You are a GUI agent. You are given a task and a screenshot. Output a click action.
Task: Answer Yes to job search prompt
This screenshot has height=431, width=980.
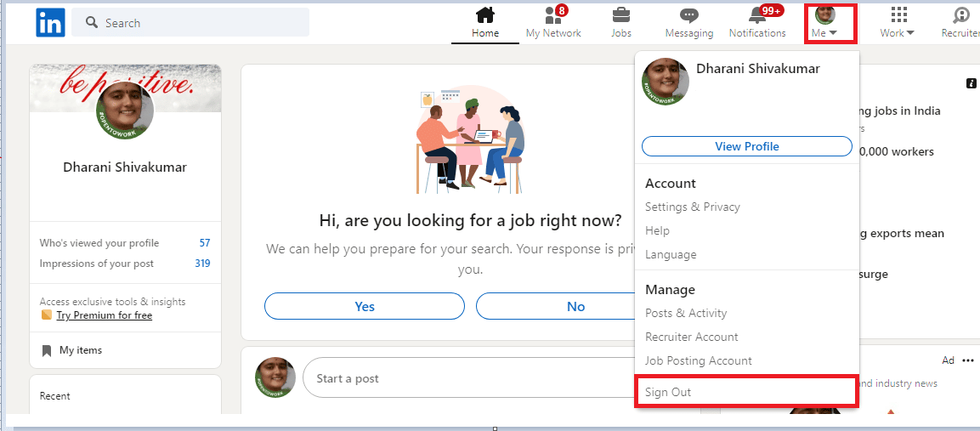365,307
